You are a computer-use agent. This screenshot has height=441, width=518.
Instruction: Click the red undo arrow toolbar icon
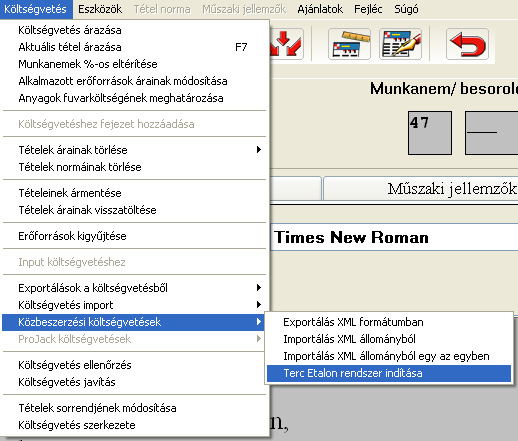click(x=467, y=44)
